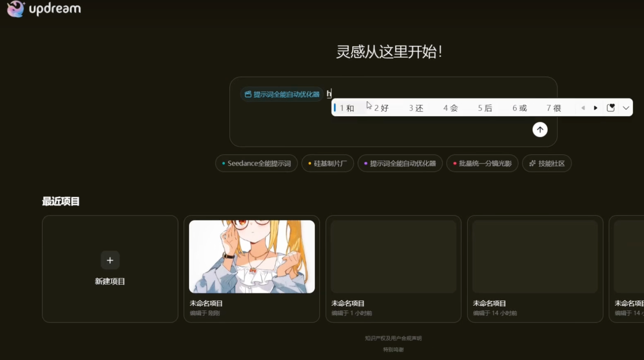This screenshot has height=360, width=644.
Task: Expand the IME candidate list chevron
Action: pos(626,108)
